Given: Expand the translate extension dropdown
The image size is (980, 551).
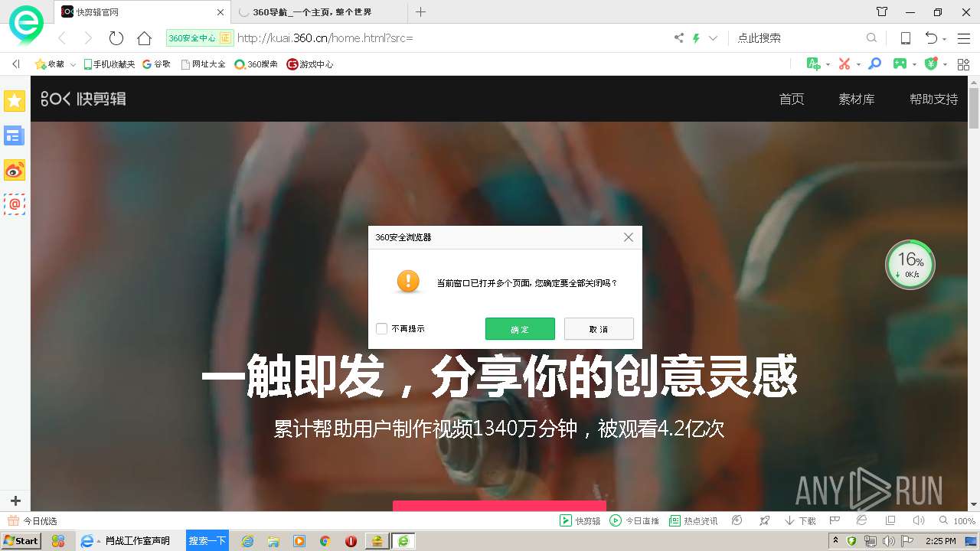Looking at the screenshot, I should [x=828, y=64].
